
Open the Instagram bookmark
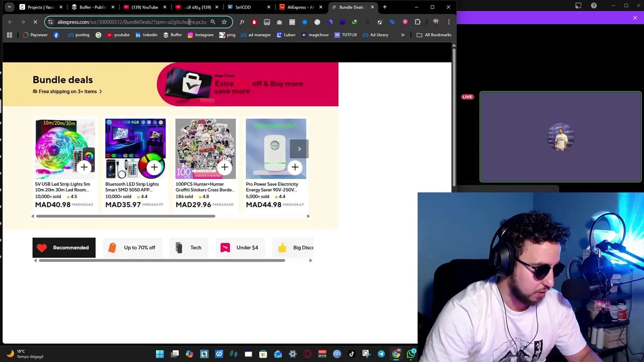pos(201,35)
